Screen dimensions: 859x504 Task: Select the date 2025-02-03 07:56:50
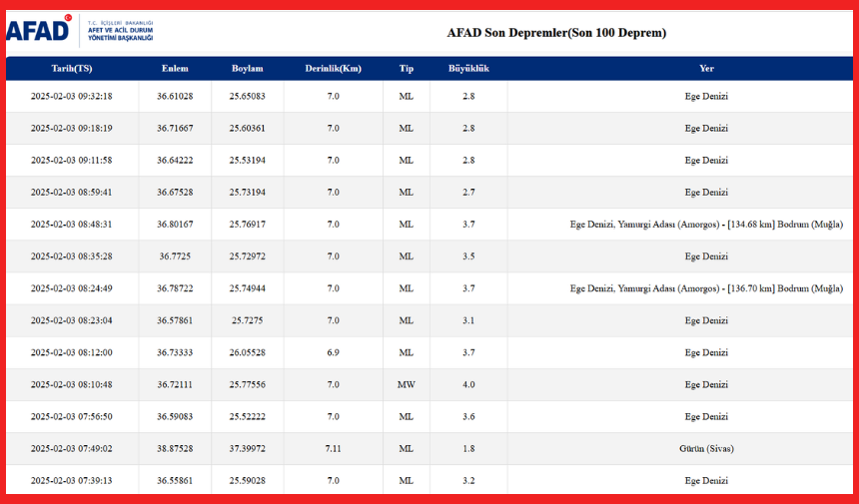[x=72, y=416]
